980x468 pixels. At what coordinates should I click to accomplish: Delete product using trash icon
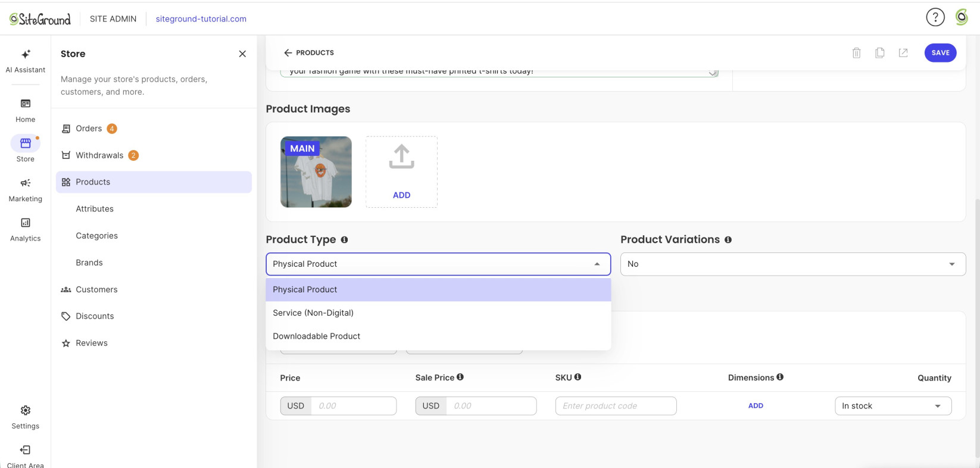coord(856,52)
